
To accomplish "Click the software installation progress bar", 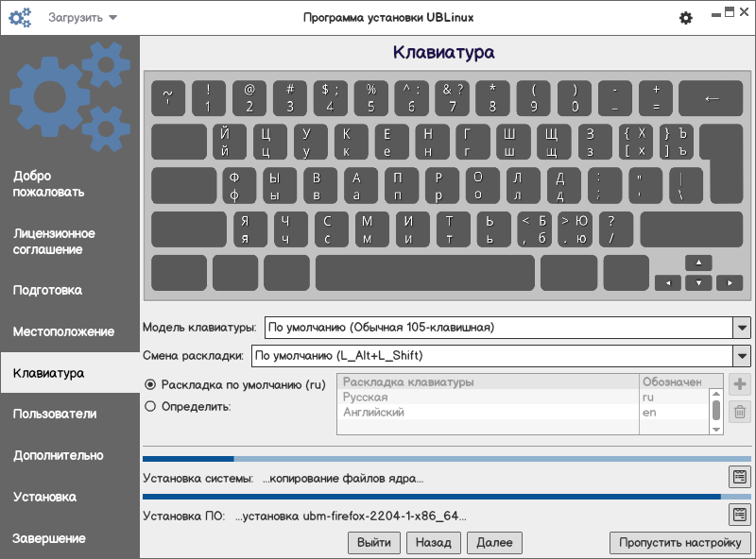I will tap(446, 497).
